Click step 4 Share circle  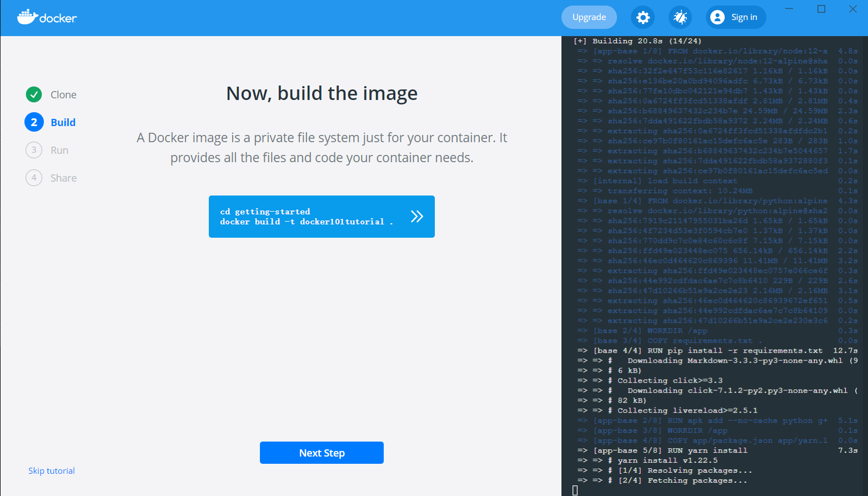(34, 178)
